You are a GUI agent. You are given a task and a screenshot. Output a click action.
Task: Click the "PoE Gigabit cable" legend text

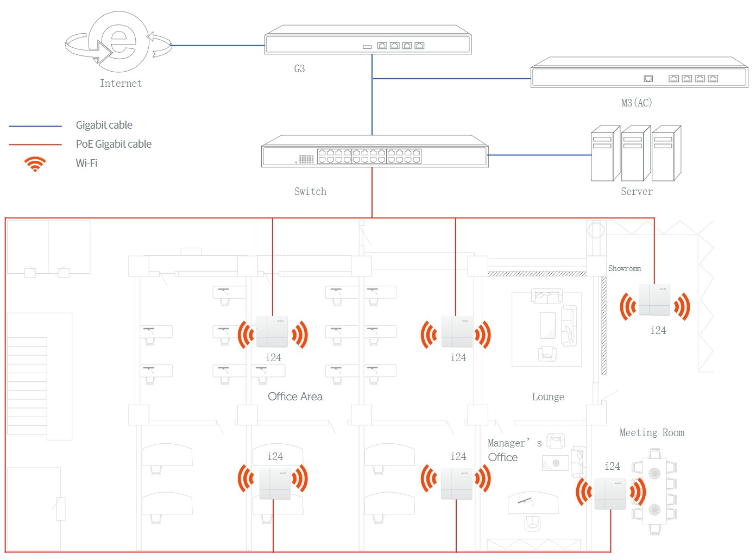coord(114,144)
